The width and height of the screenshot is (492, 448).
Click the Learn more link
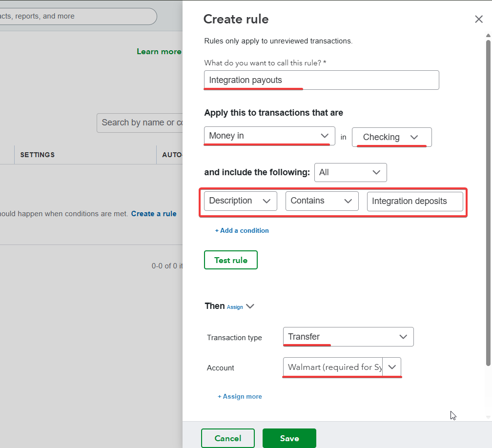pyautogui.click(x=159, y=52)
